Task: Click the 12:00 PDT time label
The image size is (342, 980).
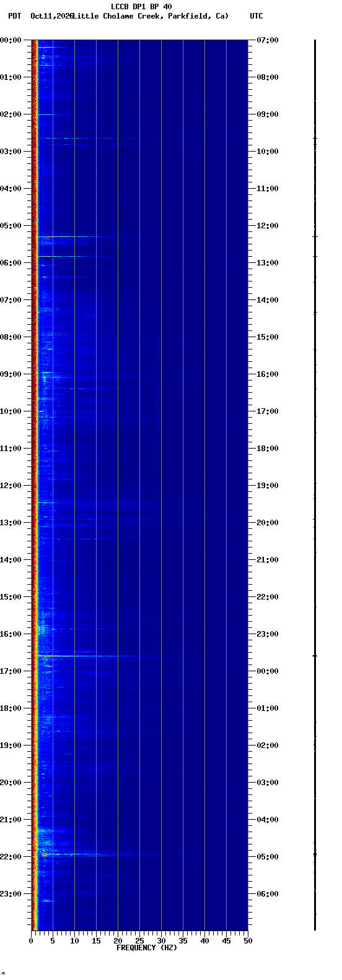Action: click(x=11, y=486)
